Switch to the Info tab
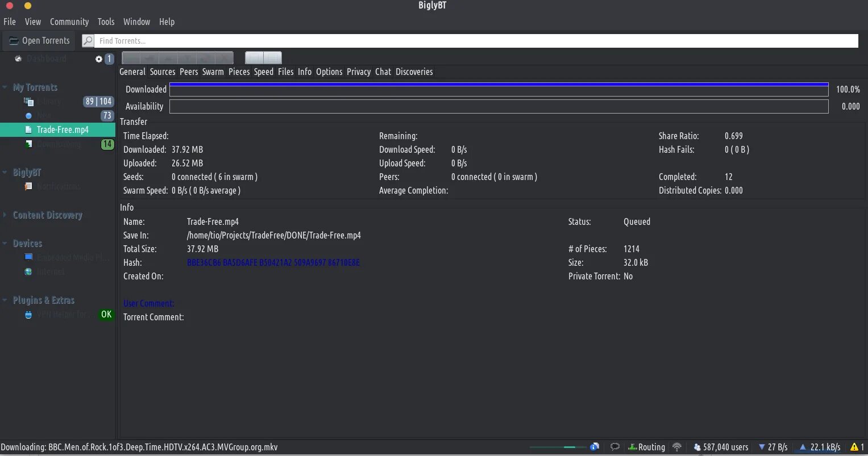Viewport: 868px width, 456px height. click(x=305, y=72)
